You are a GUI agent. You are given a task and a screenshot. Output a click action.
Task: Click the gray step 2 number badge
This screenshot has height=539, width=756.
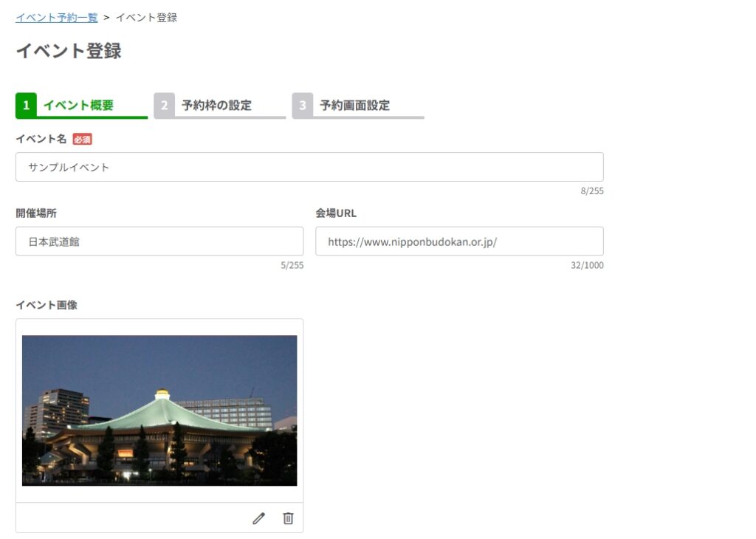[x=164, y=106]
